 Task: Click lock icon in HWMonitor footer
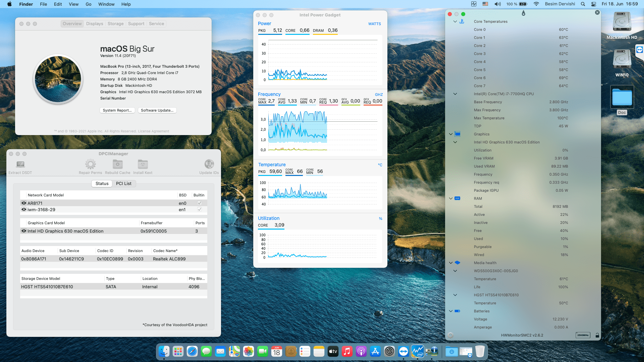pyautogui.click(x=597, y=335)
